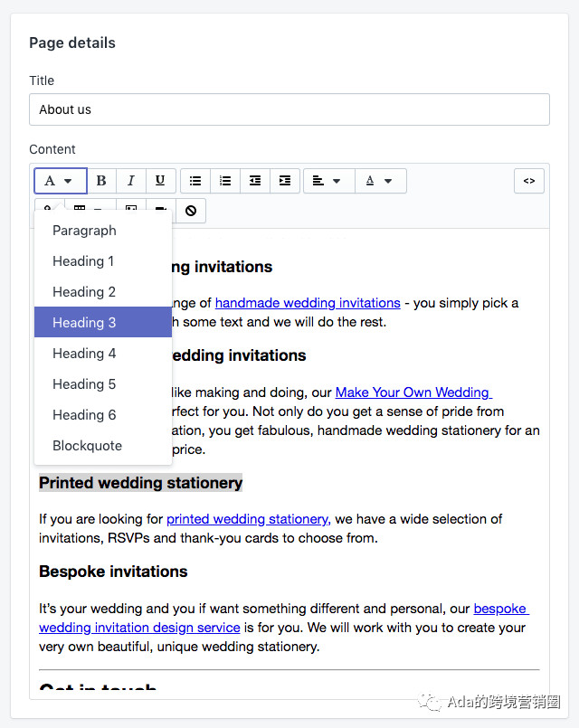
Task: Create a numbered list
Action: [224, 180]
